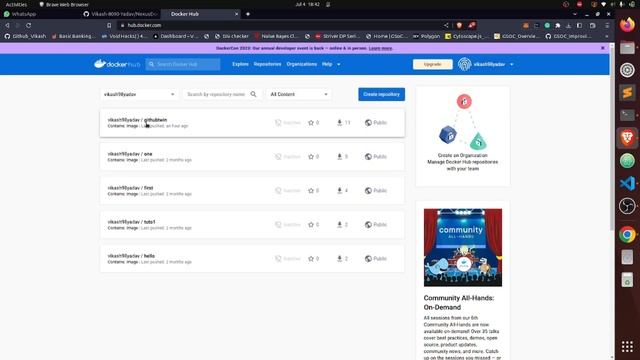The height and width of the screenshot is (360, 640).
Task: Open Brave main menu hamburger icon
Action: pos(607,25)
